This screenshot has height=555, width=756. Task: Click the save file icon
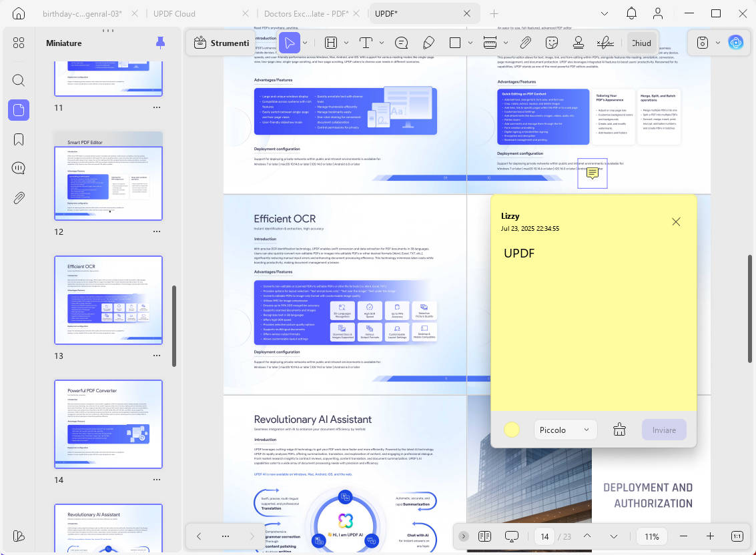pyautogui.click(x=703, y=43)
